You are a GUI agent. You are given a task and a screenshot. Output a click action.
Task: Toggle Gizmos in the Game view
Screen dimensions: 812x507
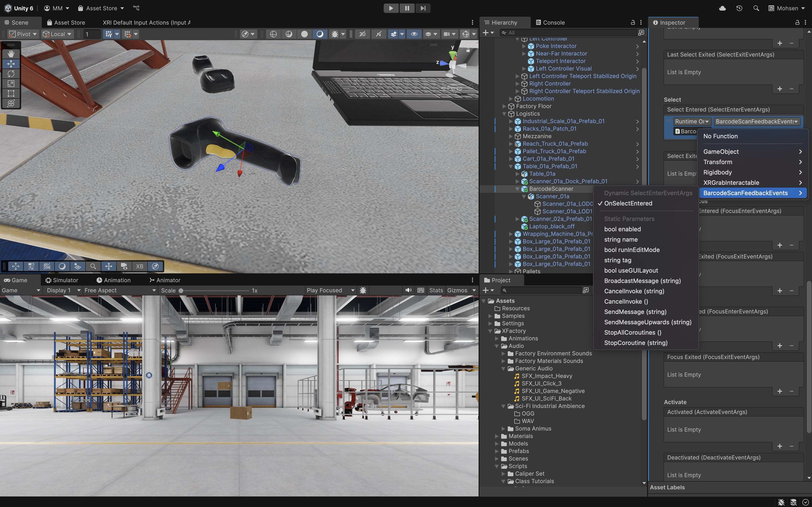[x=457, y=290]
